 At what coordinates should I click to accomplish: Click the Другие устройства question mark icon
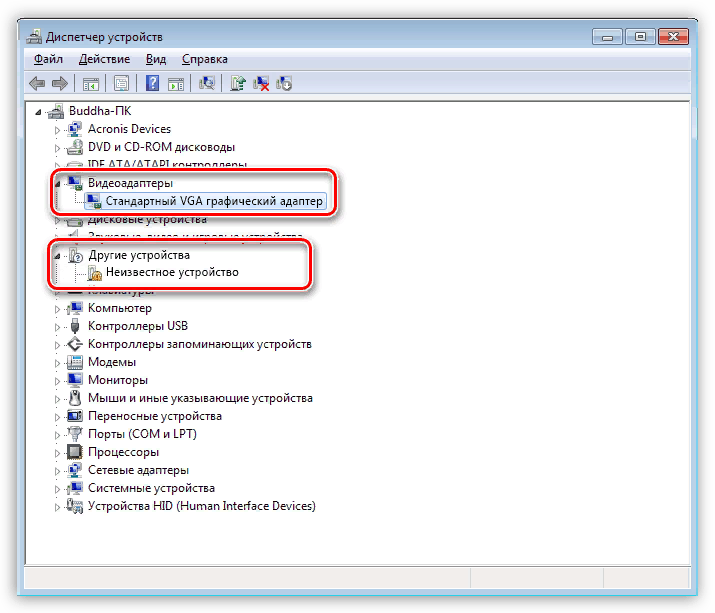pos(75,255)
